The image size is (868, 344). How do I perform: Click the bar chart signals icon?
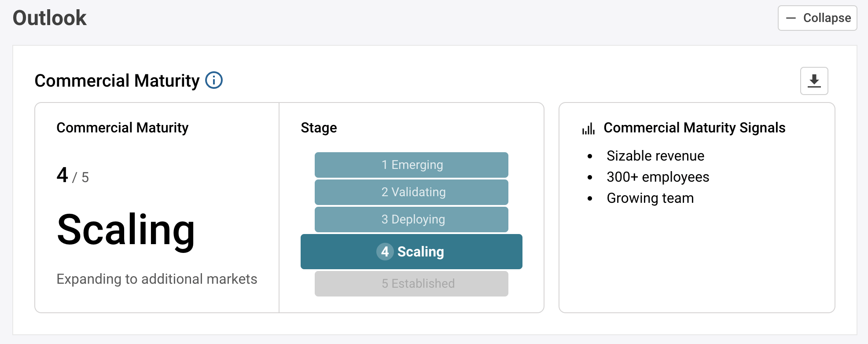[588, 128]
